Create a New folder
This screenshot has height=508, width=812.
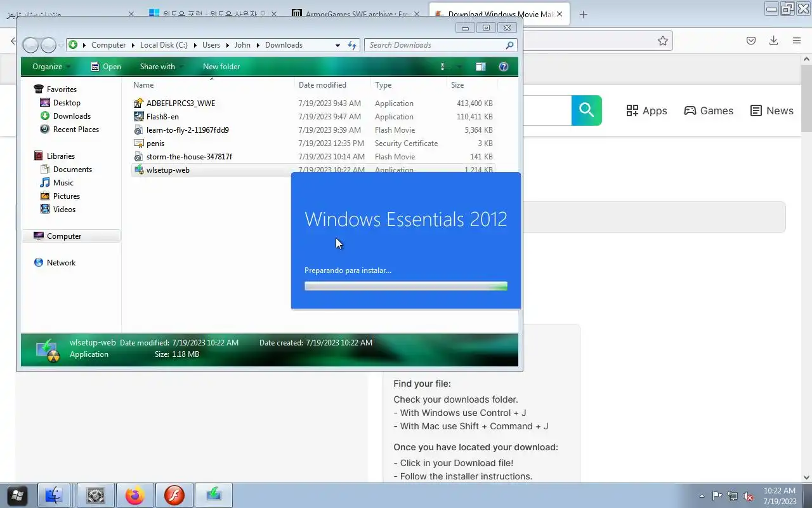point(221,67)
